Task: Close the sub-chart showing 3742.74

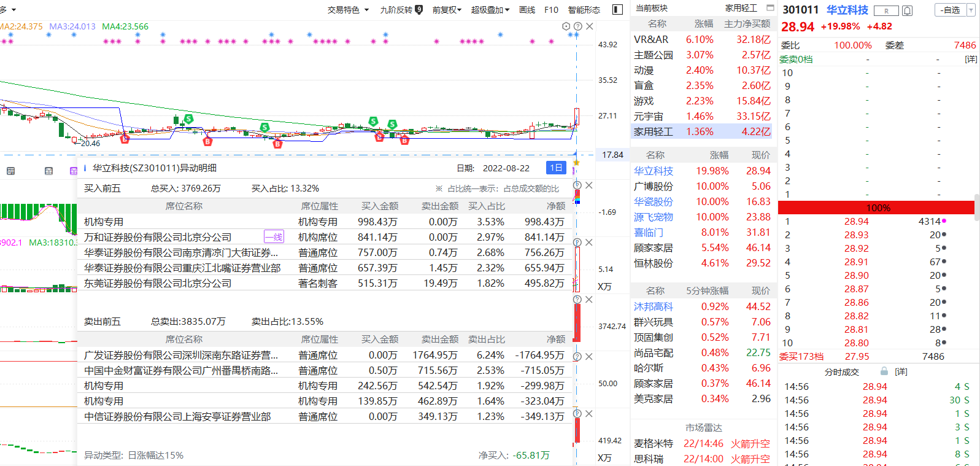Action: click(589, 300)
